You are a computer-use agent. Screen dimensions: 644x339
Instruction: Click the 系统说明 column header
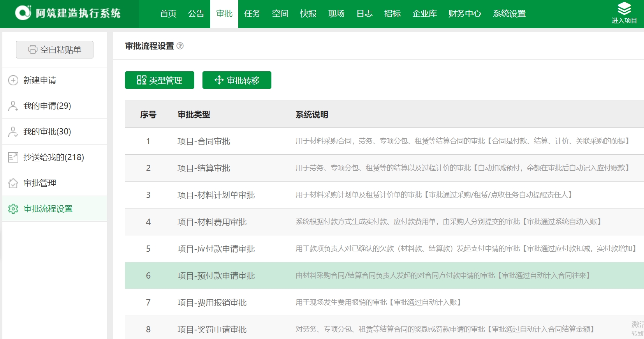[x=312, y=115]
